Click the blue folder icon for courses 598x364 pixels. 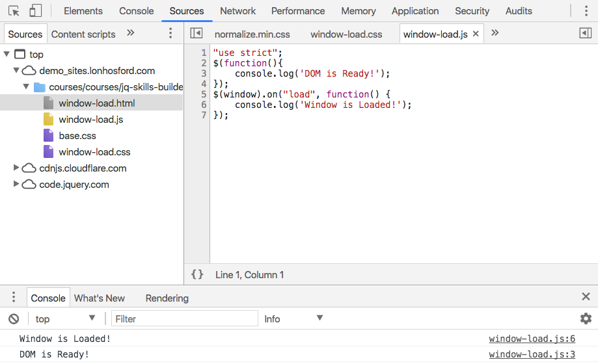(39, 87)
